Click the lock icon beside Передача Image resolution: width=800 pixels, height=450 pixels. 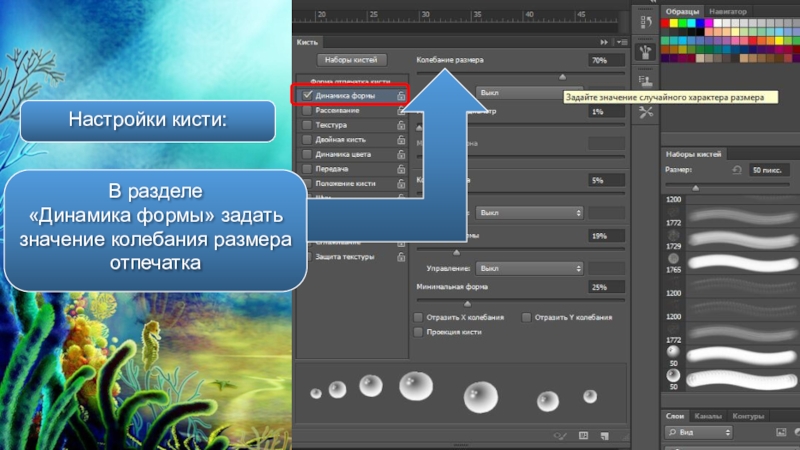pyautogui.click(x=401, y=169)
